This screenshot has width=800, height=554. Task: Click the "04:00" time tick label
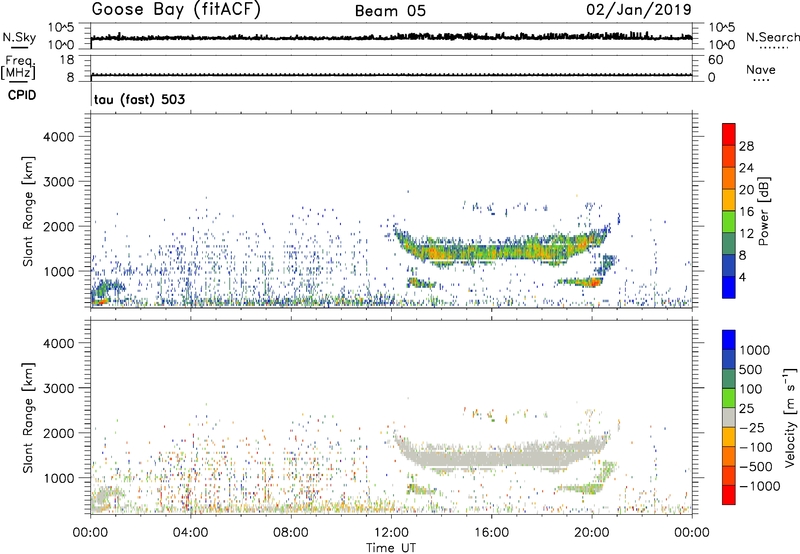tap(190, 533)
